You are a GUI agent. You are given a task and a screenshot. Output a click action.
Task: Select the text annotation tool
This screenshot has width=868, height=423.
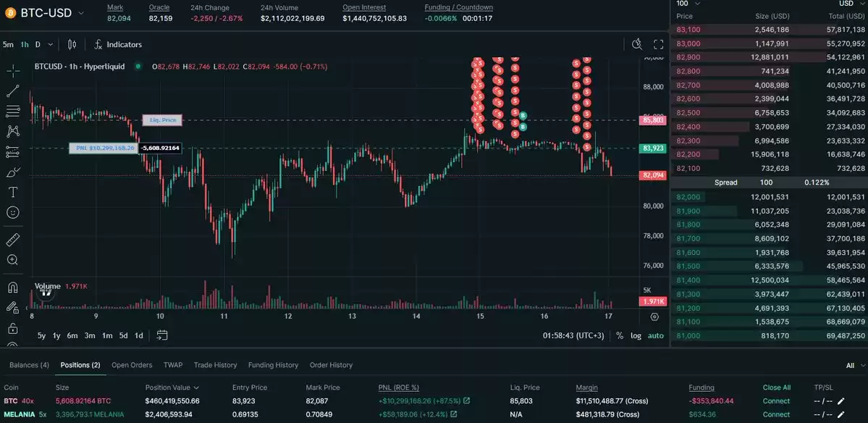coord(13,192)
